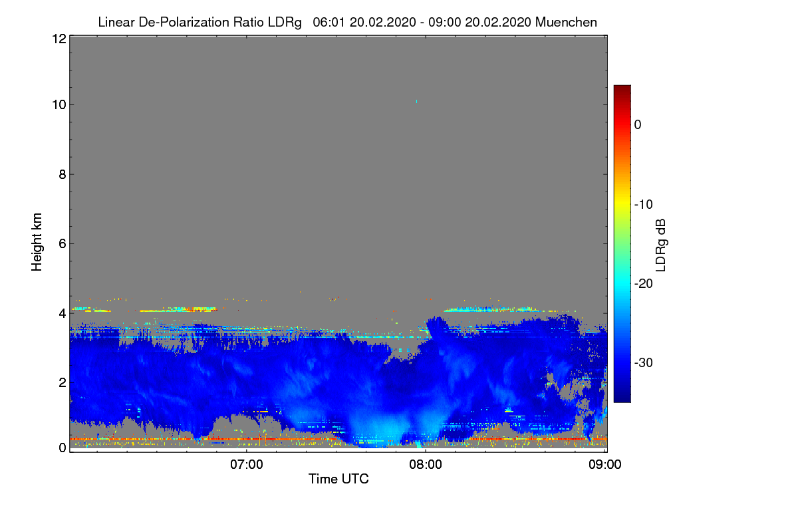The image size is (798, 532).
Task: Click the 'Height km' vertical axis label
Action: (37, 242)
